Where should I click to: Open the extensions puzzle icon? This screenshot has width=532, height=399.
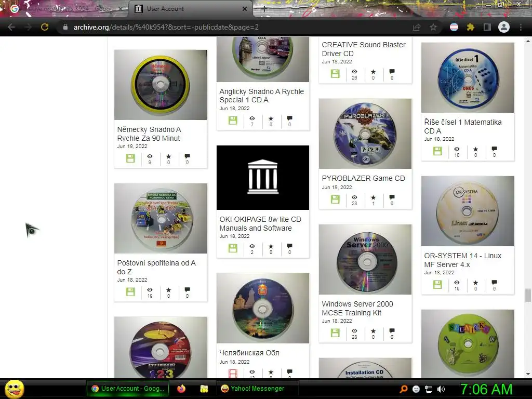[x=470, y=27]
